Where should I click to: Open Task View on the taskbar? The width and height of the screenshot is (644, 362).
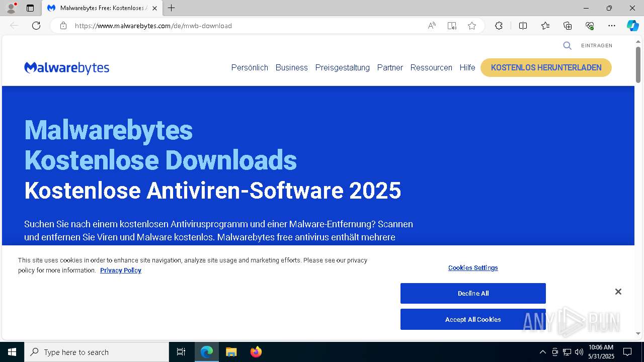click(181, 352)
